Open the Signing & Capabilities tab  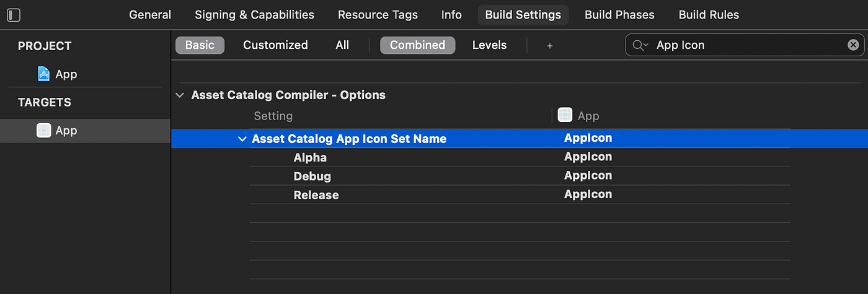(254, 15)
